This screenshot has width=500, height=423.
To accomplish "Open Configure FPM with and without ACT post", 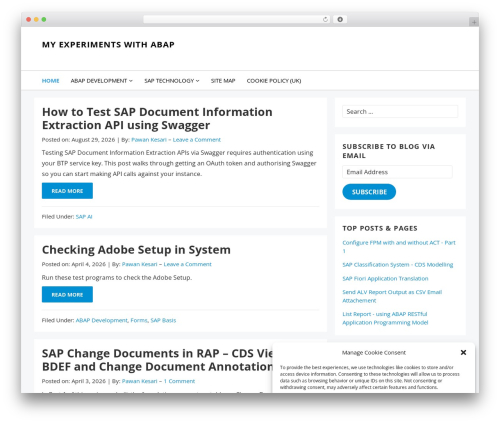I will [x=399, y=247].
